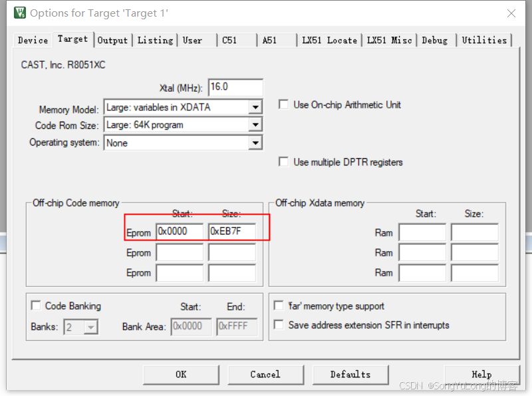Confirm settings with the OK button
The width and height of the screenshot is (532, 396).
(181, 375)
